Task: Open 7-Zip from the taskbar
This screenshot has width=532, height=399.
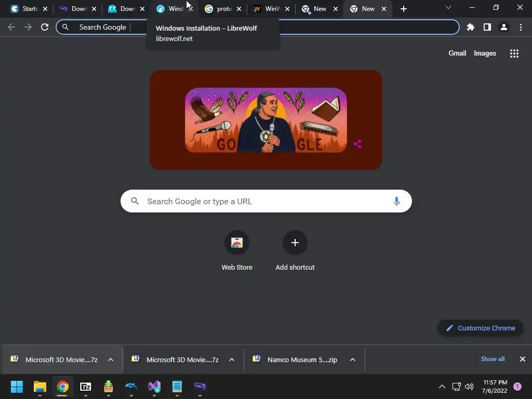Action: tap(86, 387)
